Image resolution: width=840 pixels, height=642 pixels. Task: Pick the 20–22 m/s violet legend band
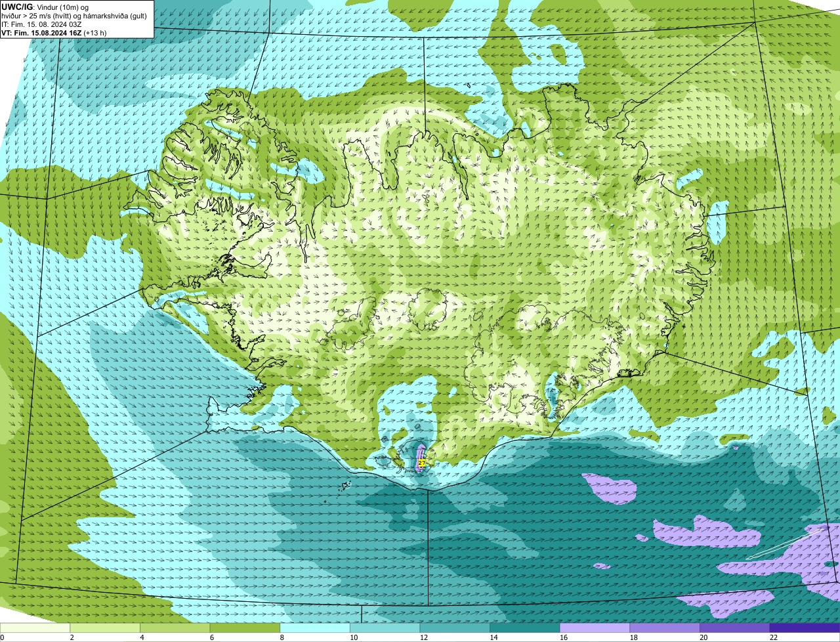pos(735,628)
